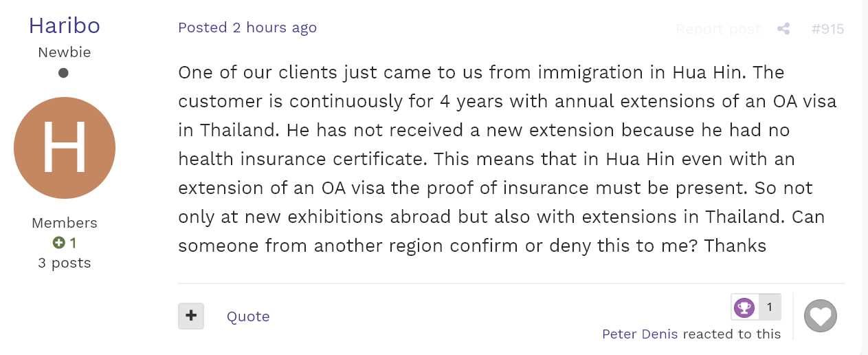Open the share post icon
Image resolution: width=868 pixels, height=355 pixels.
783,29
